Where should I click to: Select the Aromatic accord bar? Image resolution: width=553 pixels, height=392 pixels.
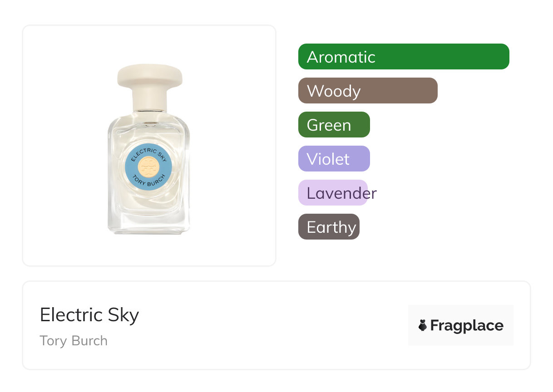pyautogui.click(x=403, y=57)
